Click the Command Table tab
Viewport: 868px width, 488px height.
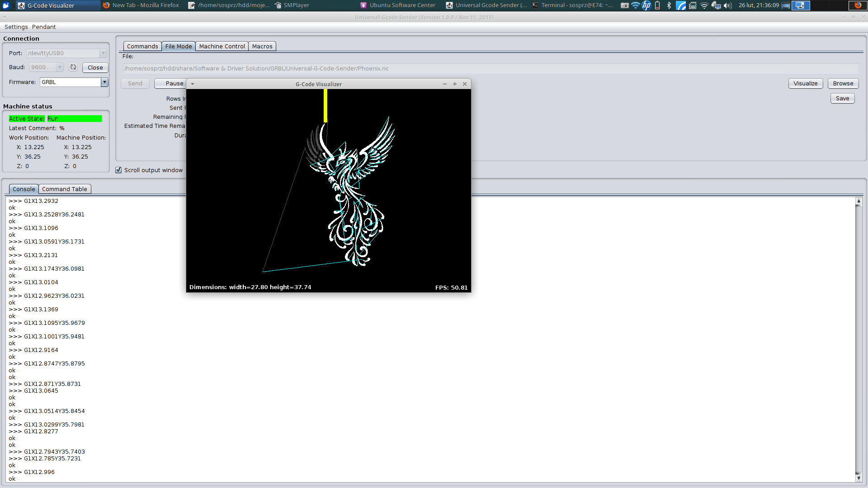pyautogui.click(x=64, y=189)
